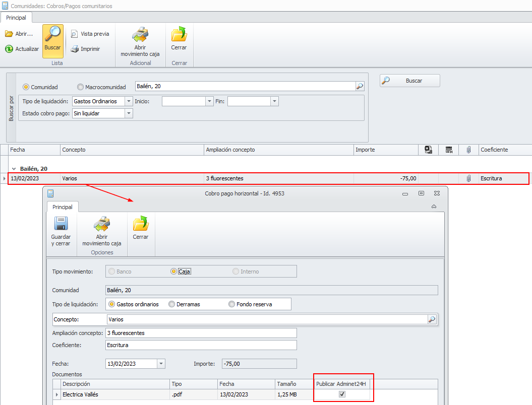Choose the Derramas radio option

171,304
